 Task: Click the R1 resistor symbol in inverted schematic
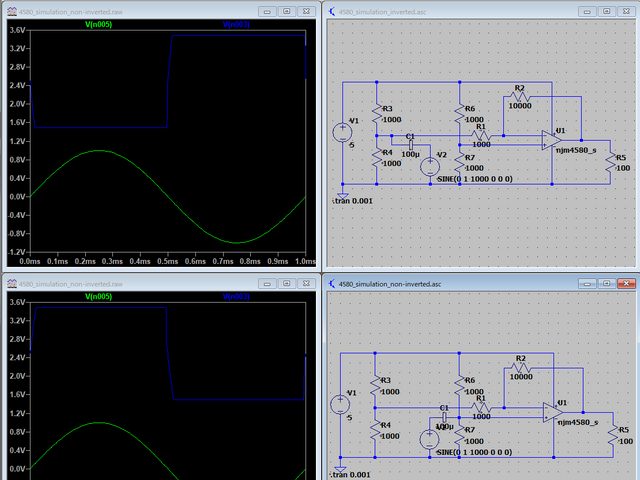[481, 135]
